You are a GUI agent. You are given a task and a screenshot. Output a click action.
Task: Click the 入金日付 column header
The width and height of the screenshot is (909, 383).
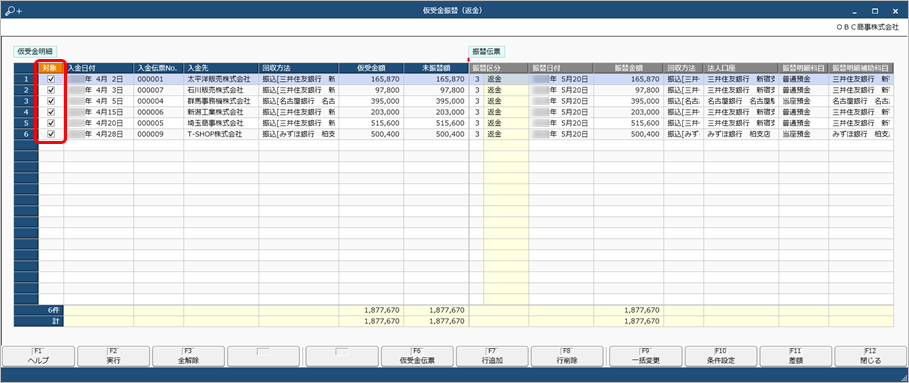tap(99, 68)
